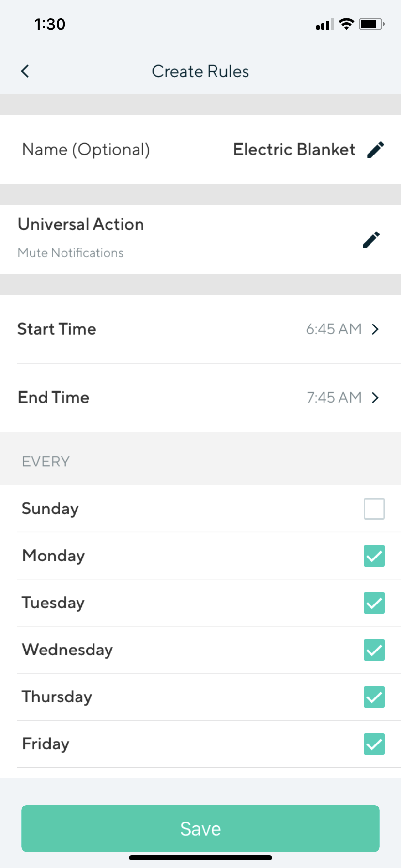Enable the Sunday checkbox

(374, 509)
